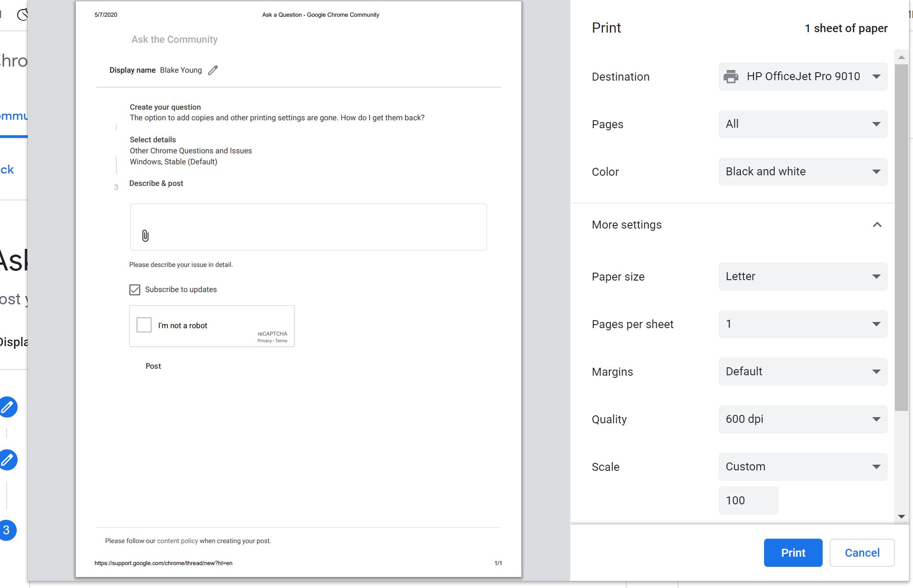Toggle Subscribe to updates checkbox
This screenshot has width=913, height=588.
tap(135, 289)
